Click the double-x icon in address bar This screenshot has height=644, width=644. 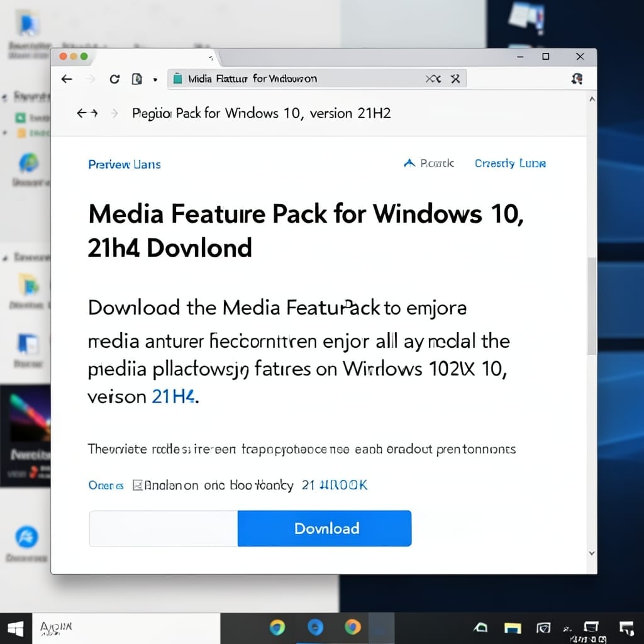(x=433, y=79)
